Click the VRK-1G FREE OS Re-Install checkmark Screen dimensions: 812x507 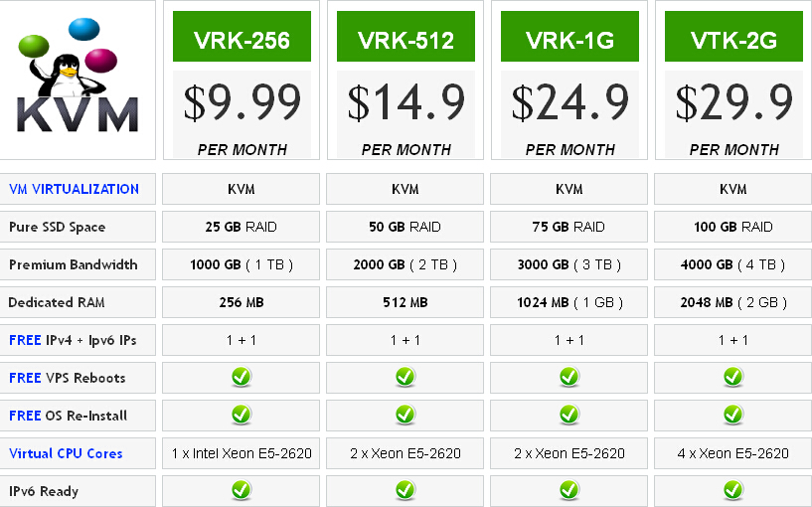[569, 415]
